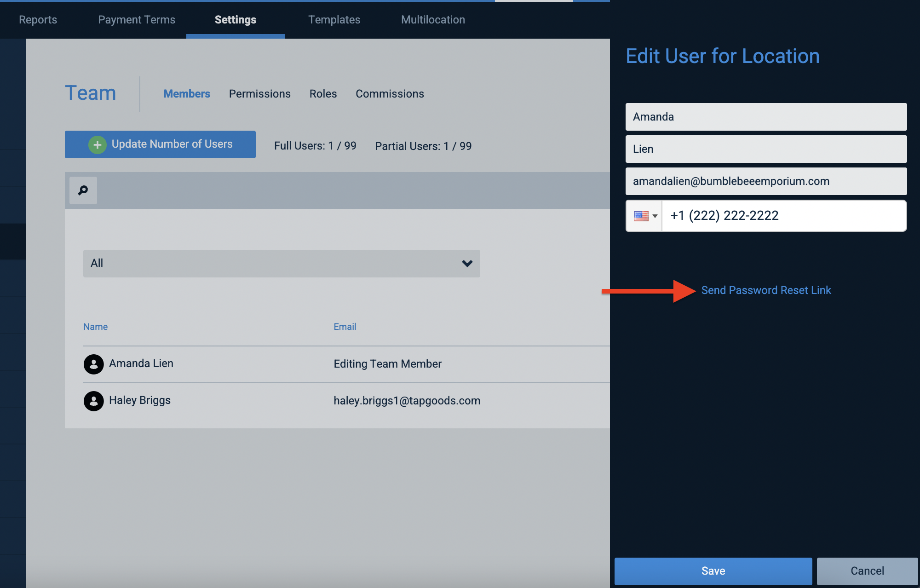The height and width of the screenshot is (588, 920).
Task: Select the Members sub-tab
Action: (187, 94)
